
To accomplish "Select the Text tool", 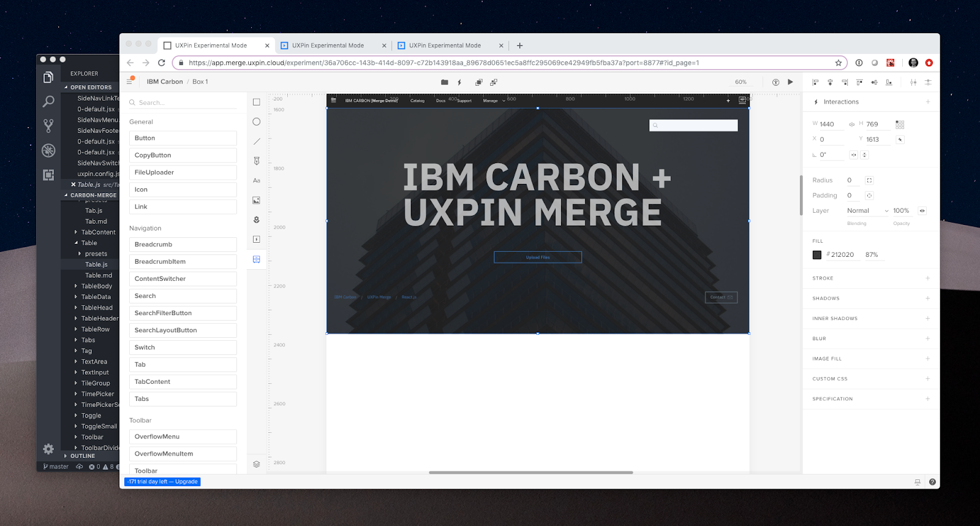I will [257, 181].
